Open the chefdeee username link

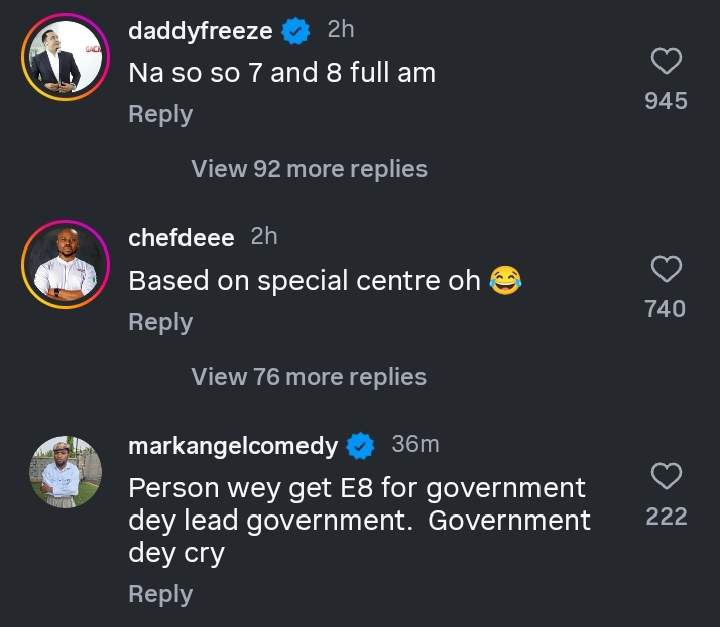[181, 238]
